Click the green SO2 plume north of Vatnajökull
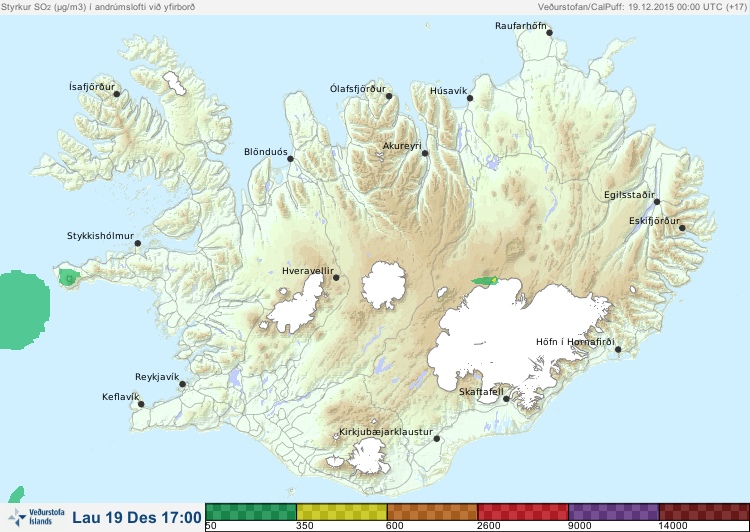750x532 pixels. [483, 281]
